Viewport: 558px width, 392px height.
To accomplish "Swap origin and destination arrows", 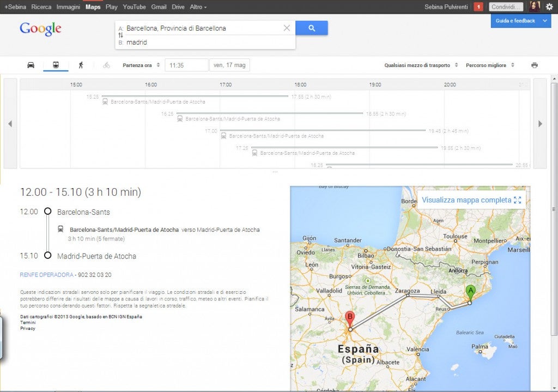I will (120, 35).
